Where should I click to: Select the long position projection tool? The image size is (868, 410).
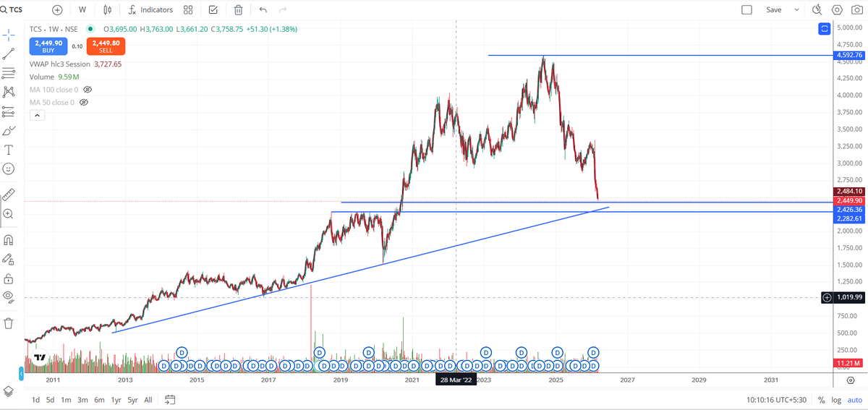(9, 111)
